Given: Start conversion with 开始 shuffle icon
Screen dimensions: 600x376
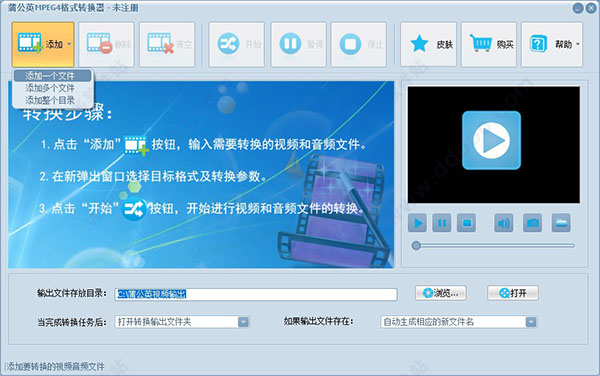Looking at the screenshot, I should pos(228,44).
